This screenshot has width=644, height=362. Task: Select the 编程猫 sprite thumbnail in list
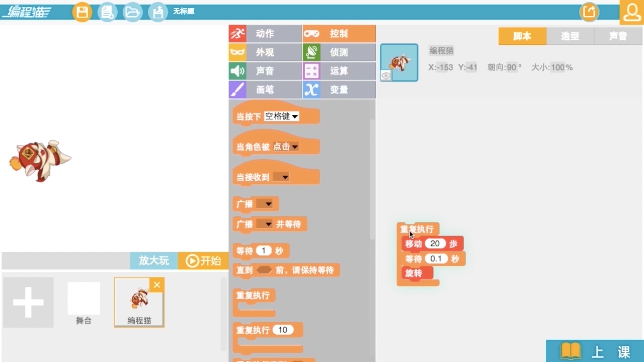[x=139, y=302]
